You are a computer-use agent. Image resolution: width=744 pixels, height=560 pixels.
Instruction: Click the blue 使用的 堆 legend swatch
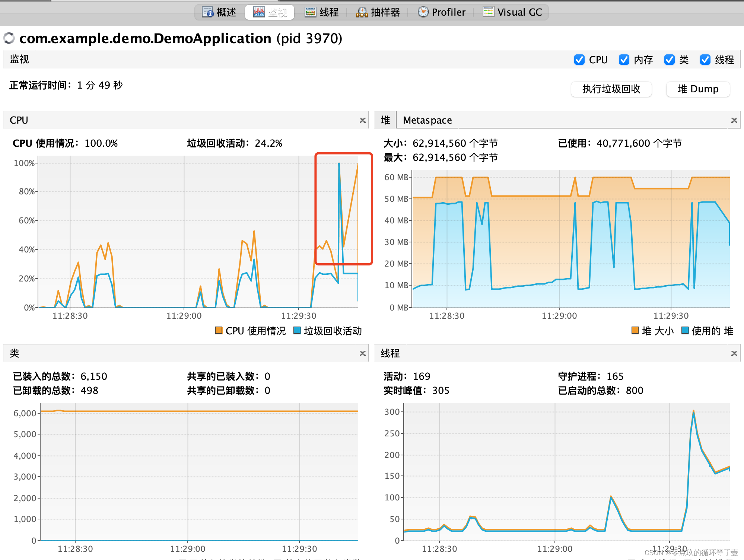point(685,330)
